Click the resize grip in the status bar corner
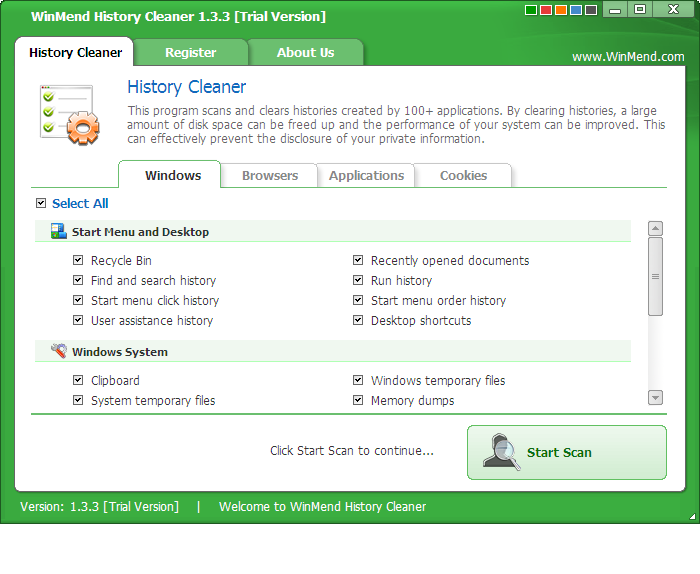 tap(690, 515)
